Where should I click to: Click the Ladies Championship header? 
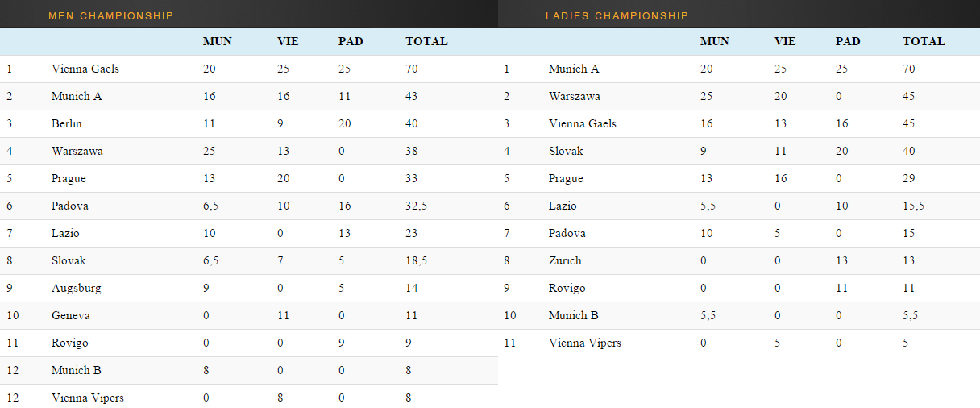click(617, 16)
